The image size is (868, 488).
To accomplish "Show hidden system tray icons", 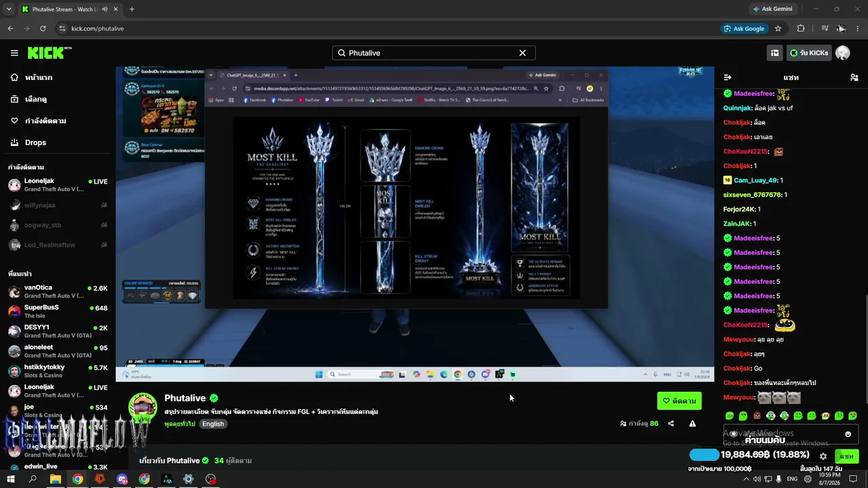I will point(745,479).
